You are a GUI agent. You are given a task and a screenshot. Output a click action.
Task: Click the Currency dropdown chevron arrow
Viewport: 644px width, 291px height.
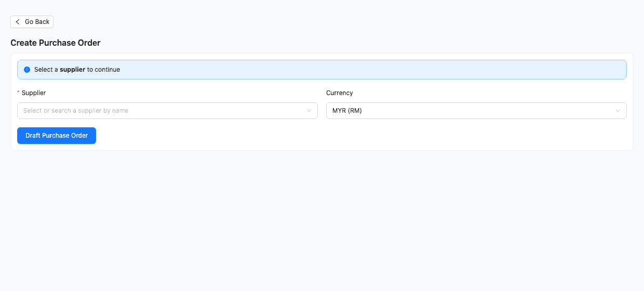(618, 111)
